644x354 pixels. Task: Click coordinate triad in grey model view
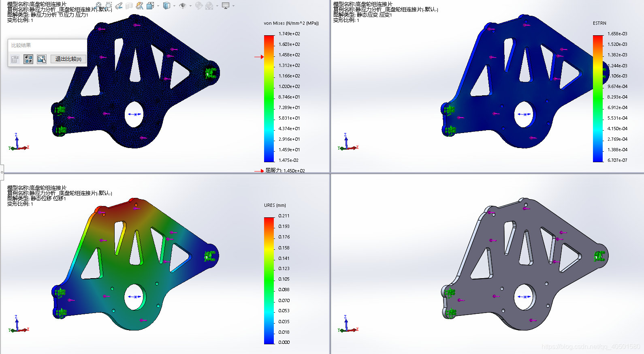pyautogui.click(x=348, y=324)
